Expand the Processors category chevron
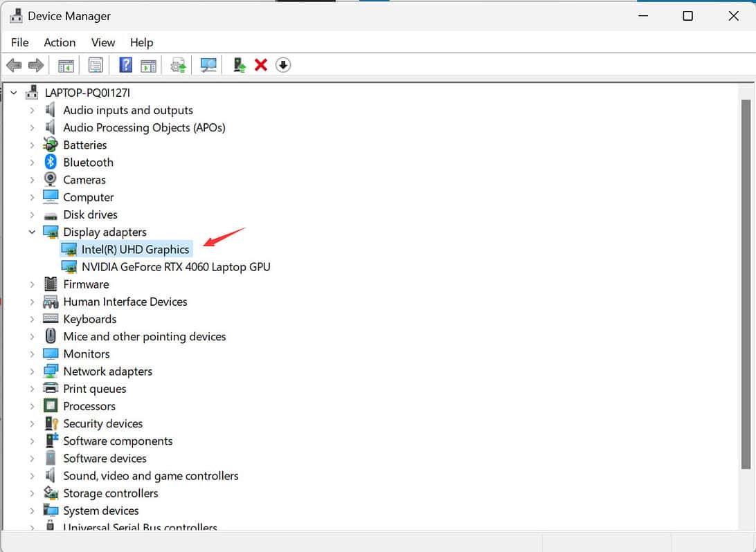Screen dimensions: 756x552 pos(32,406)
